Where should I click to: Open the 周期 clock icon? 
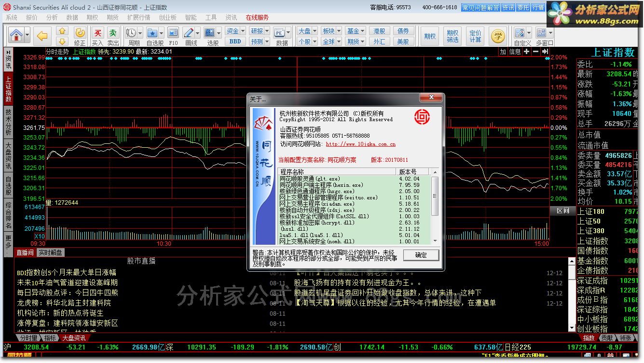pyautogui.click(x=131, y=33)
